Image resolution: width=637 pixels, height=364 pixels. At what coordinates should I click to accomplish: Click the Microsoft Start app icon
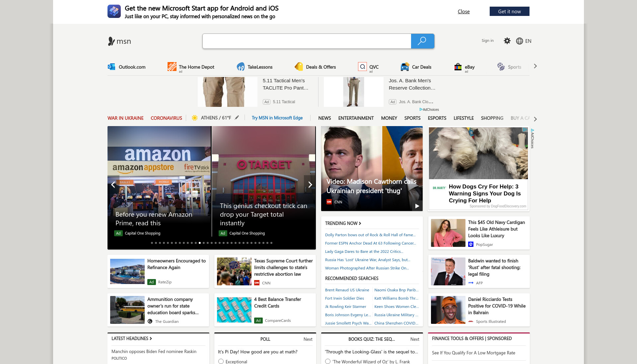click(x=114, y=11)
